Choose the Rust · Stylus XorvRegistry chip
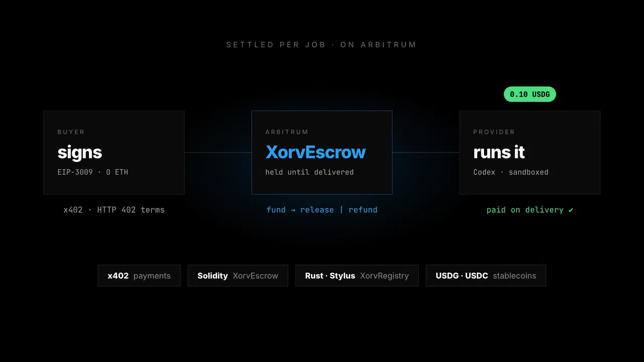The image size is (644, 362). pos(357,276)
